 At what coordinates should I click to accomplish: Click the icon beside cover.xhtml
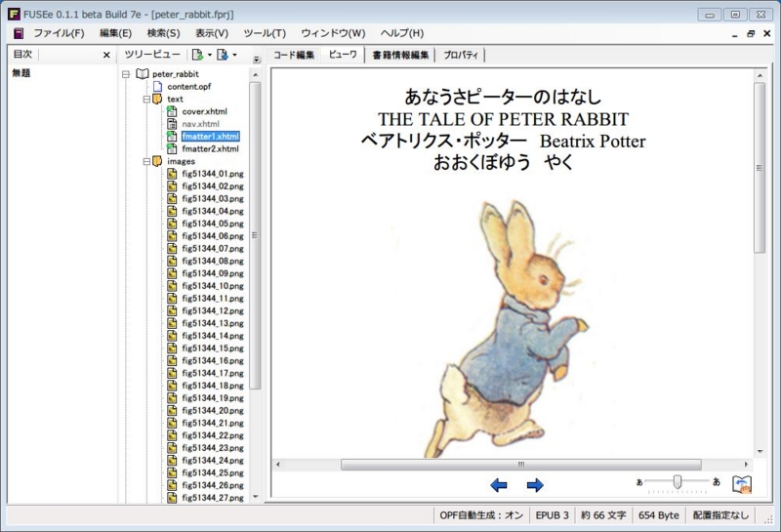coord(172,111)
